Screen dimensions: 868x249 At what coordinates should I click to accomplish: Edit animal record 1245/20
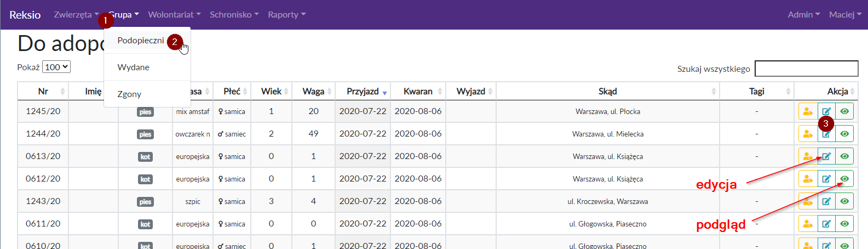pos(826,111)
